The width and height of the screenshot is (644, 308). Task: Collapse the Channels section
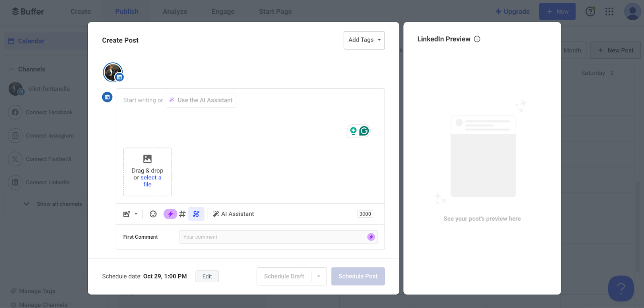pyautogui.click(x=11, y=69)
